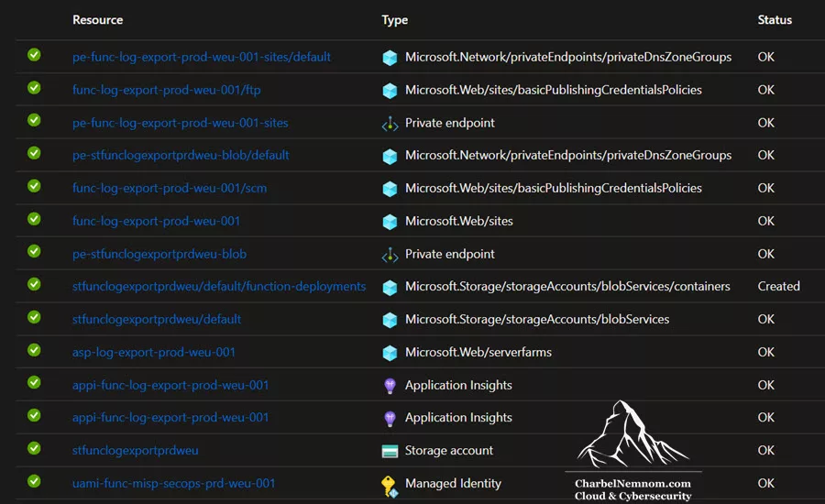
Task: Open stfunclogexportprdweu storage account link
Action: coord(136,450)
